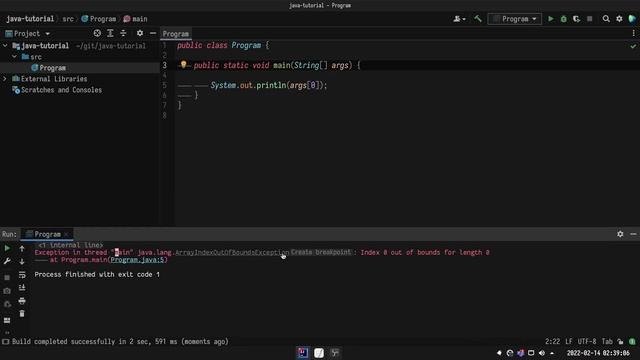The image size is (640, 360).
Task: Collapse the java-tutorial project root
Action: click(5, 46)
